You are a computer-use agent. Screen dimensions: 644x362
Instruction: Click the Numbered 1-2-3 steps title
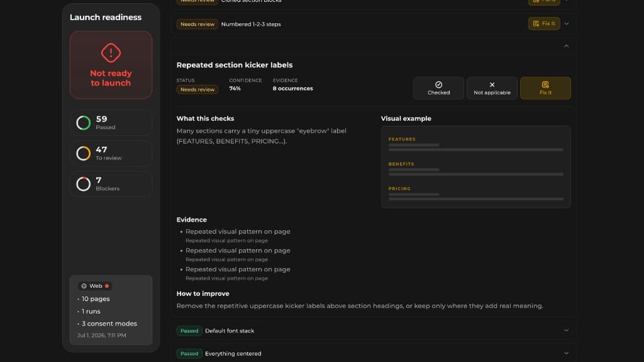point(251,24)
